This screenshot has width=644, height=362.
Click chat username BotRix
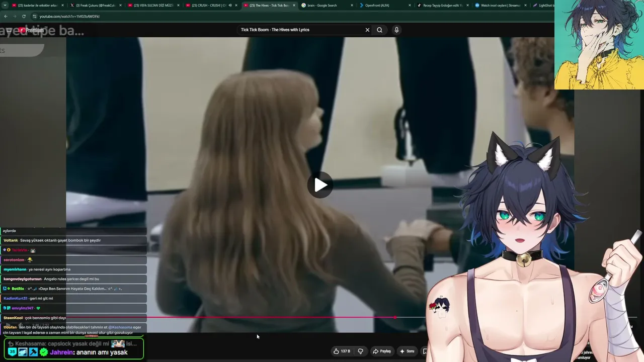[18, 289]
